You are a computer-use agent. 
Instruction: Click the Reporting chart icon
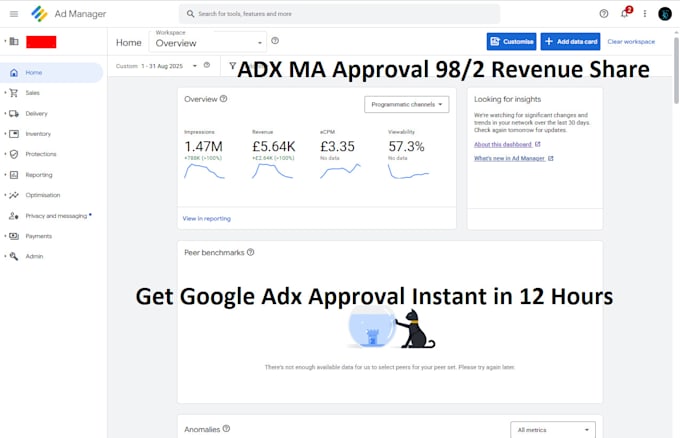14,175
